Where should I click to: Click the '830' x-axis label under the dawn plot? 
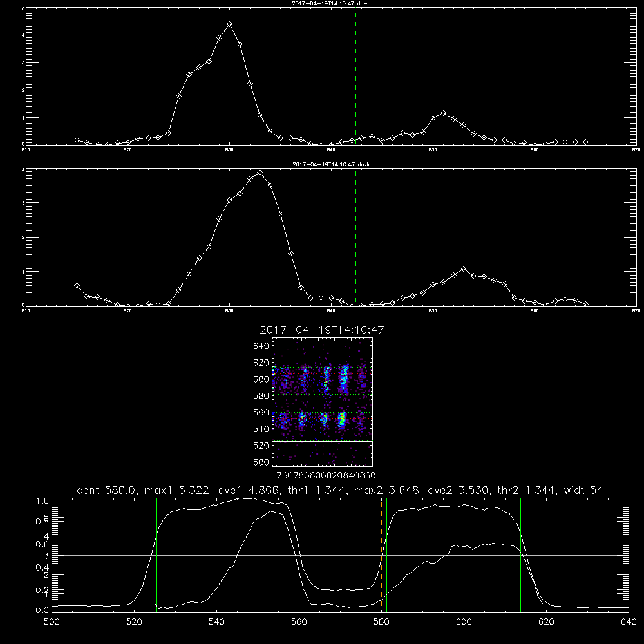click(x=229, y=150)
